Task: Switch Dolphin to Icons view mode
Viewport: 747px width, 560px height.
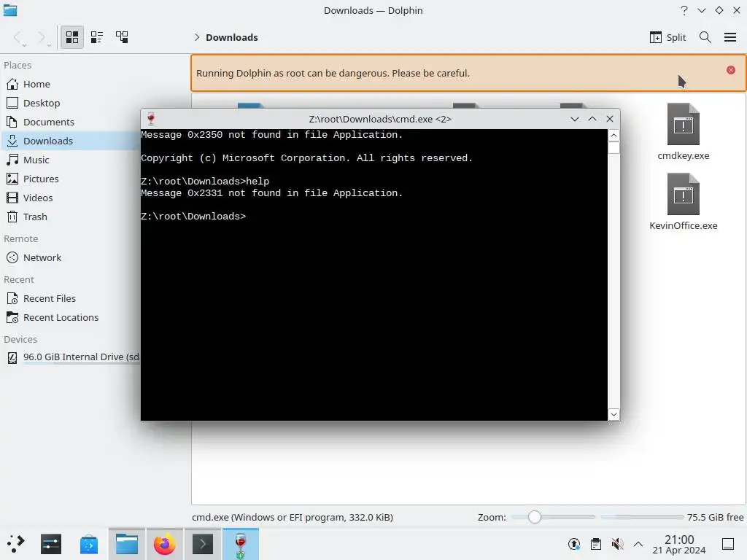Action: click(72, 37)
